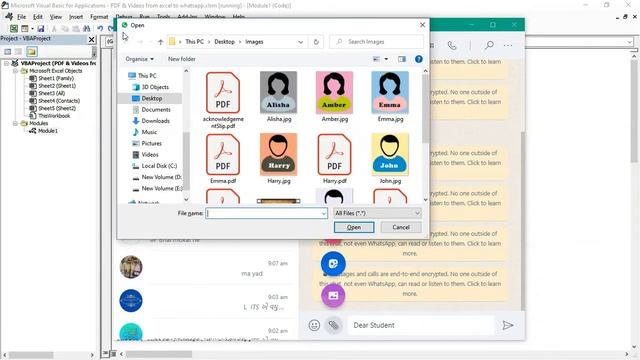
Task: Click the View Microsoft Excel toolbar icon
Action: click(x=14, y=28)
